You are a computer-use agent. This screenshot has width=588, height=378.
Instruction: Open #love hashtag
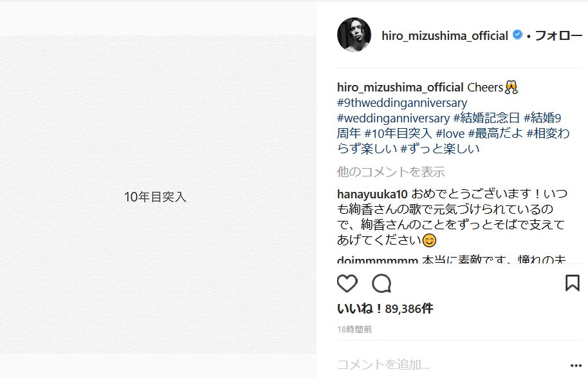coord(450,133)
